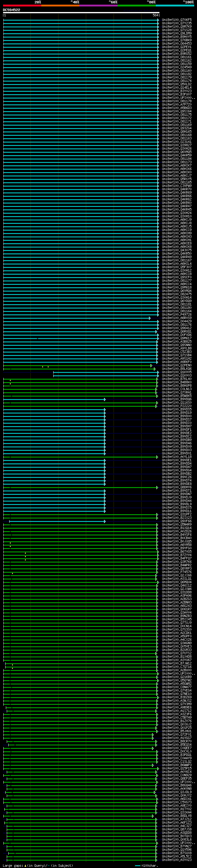Viewport: 197px width, 868px height.
Task: Select hit label UniRef100_Q9SNN0
Action: (x=177, y=345)
